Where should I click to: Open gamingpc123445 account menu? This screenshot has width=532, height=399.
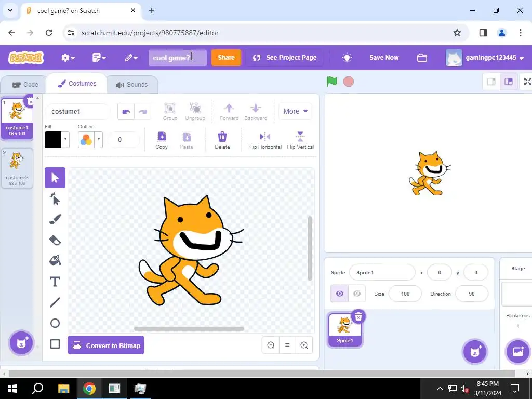click(x=485, y=58)
